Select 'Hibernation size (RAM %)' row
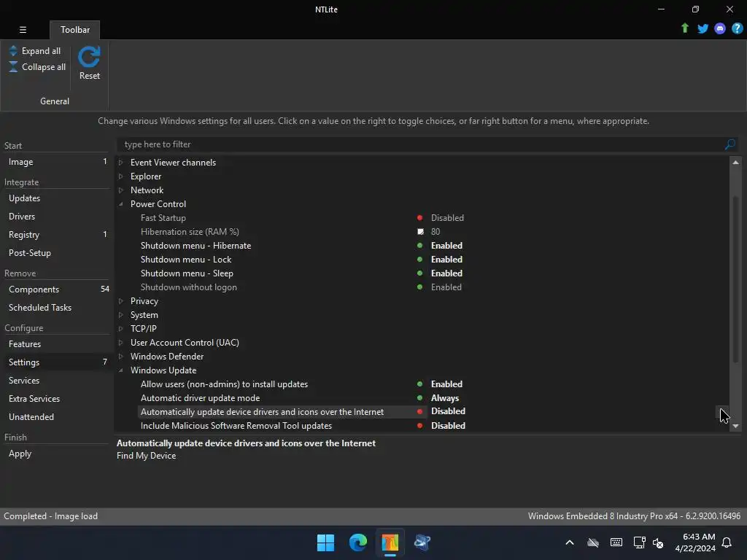Image resolution: width=747 pixels, height=560 pixels. coord(190,232)
